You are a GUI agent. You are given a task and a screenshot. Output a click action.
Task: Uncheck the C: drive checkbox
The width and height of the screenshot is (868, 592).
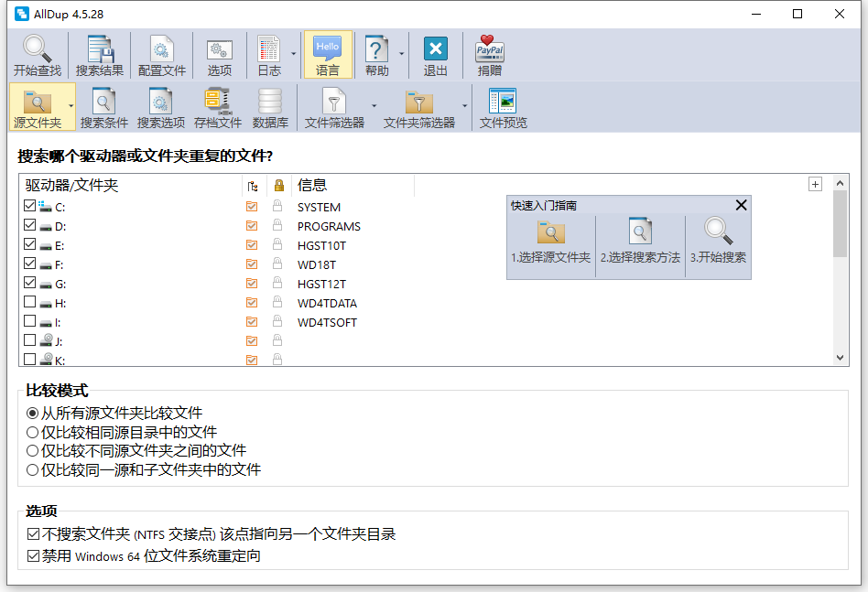(x=30, y=206)
